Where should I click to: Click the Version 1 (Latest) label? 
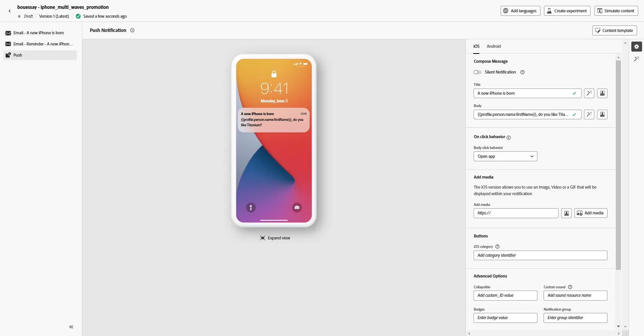[x=54, y=17]
